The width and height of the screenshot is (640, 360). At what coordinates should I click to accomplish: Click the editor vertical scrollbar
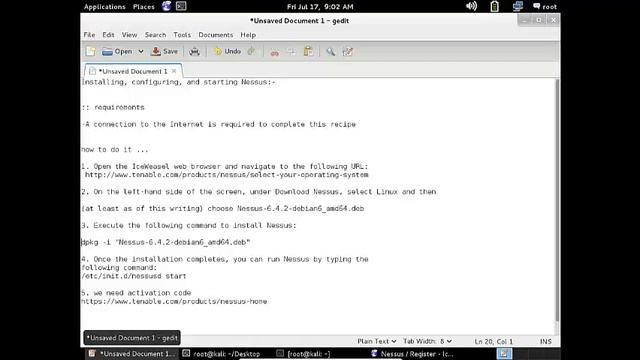coord(557,200)
